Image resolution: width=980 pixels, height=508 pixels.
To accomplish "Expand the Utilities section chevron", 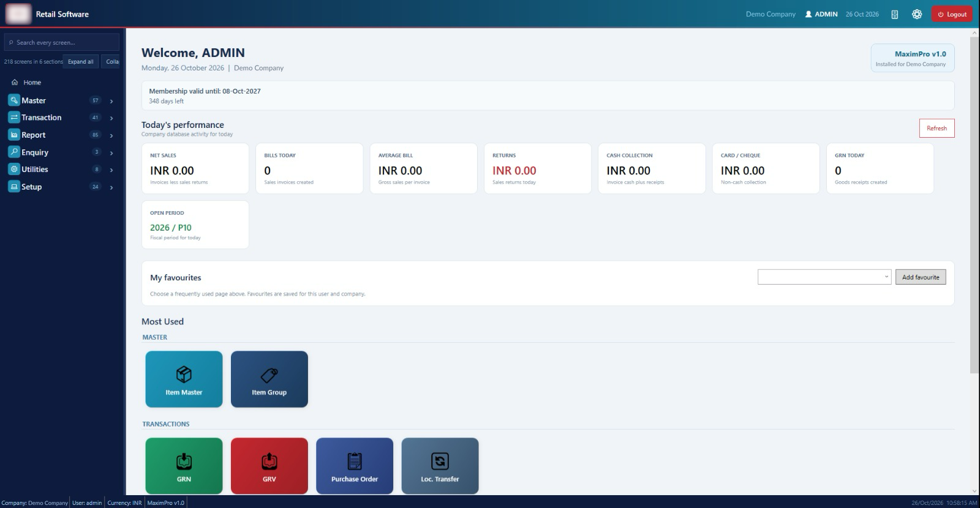I will pyautogui.click(x=111, y=170).
